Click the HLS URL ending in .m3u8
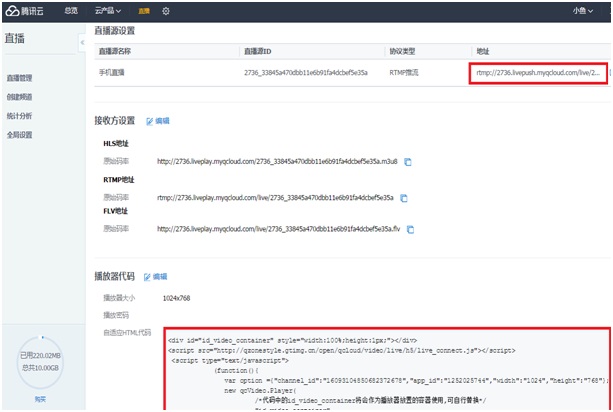Screen dimensions: 613x412 pyautogui.click(x=277, y=161)
